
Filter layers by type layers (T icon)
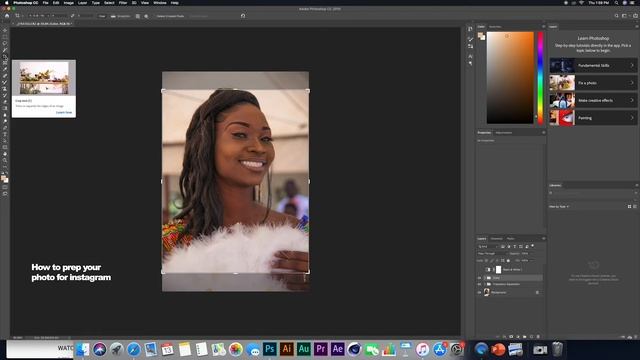tap(515, 247)
